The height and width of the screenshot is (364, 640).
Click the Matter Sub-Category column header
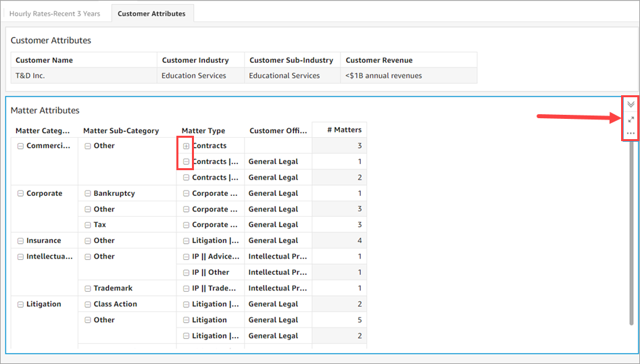tap(121, 130)
